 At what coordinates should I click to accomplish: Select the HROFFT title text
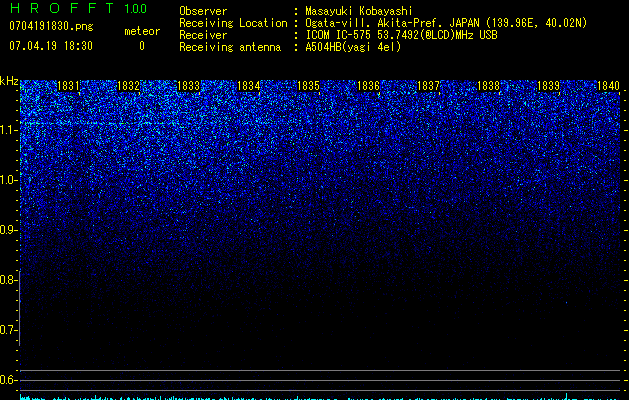pyautogui.click(x=62, y=8)
